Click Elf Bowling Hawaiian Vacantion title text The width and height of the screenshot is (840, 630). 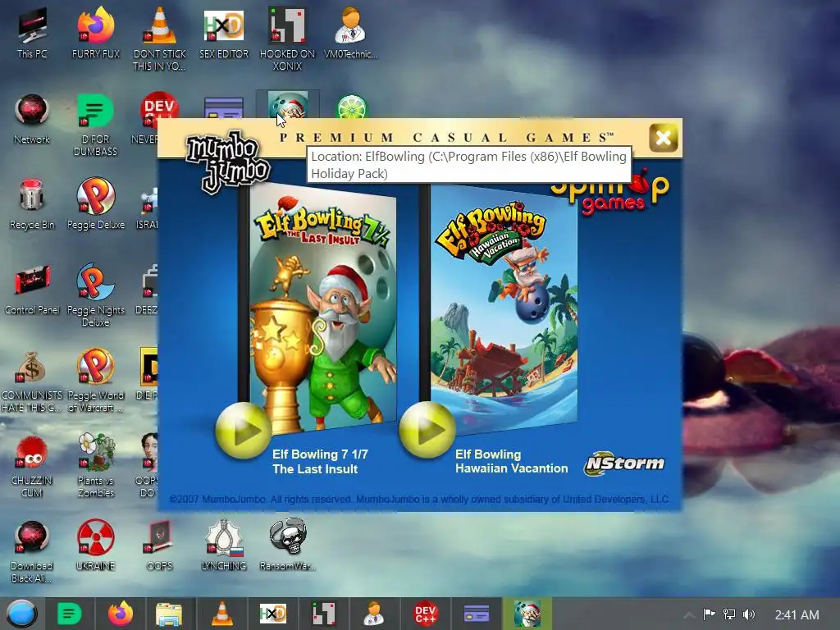[x=511, y=461]
